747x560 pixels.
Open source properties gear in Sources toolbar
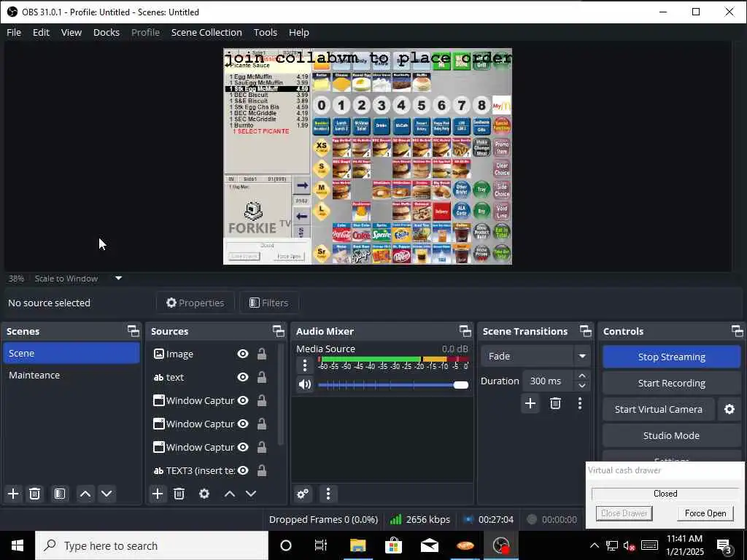204,494
